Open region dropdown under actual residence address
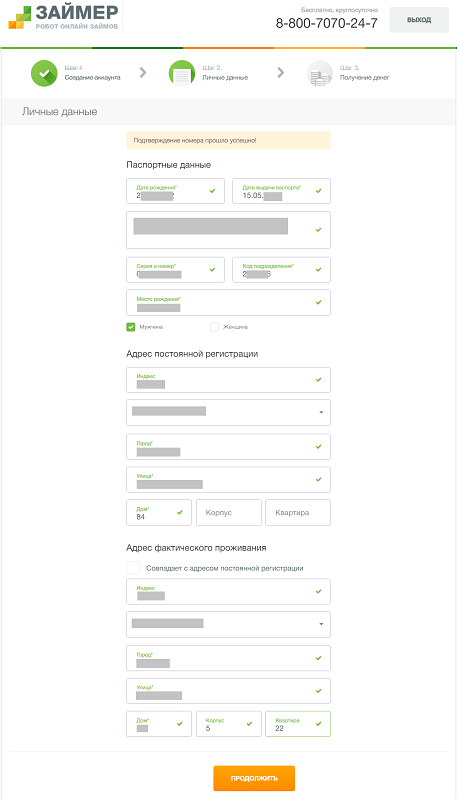Viewport: 457px width, 799px height. pyautogui.click(x=228, y=624)
